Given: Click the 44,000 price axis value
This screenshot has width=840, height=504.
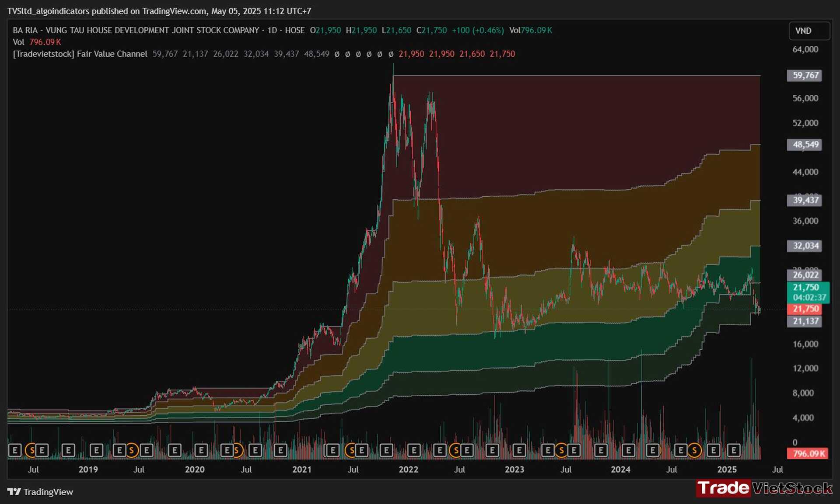Looking at the screenshot, I should click(x=805, y=172).
